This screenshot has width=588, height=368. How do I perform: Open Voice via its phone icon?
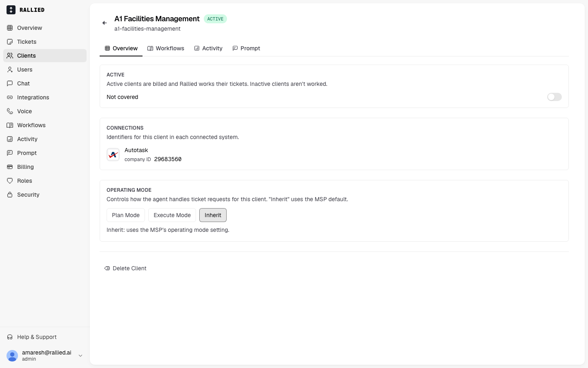pos(10,111)
